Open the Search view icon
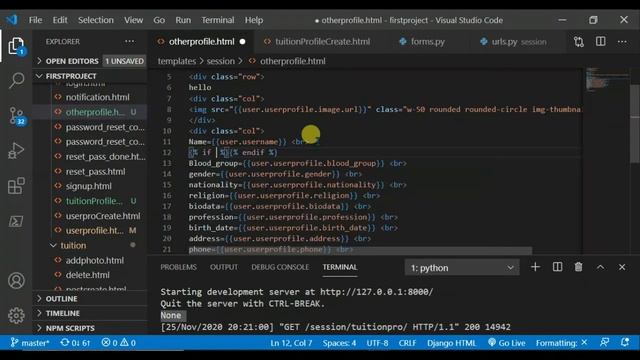The width and height of the screenshot is (640, 360). 16,80
